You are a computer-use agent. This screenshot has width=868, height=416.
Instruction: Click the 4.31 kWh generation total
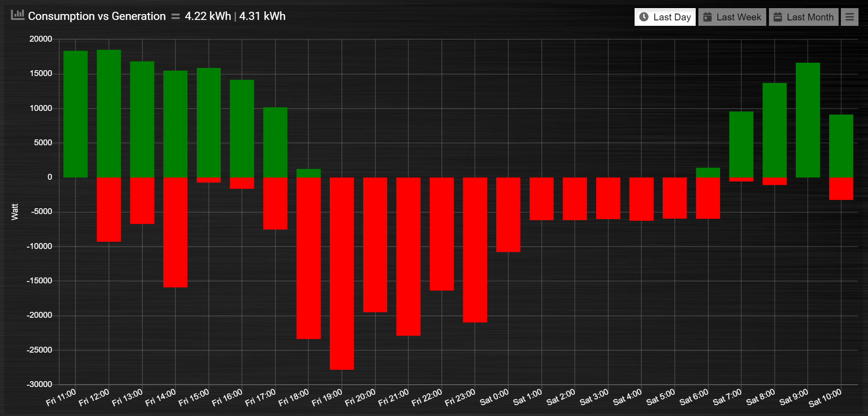tap(262, 16)
